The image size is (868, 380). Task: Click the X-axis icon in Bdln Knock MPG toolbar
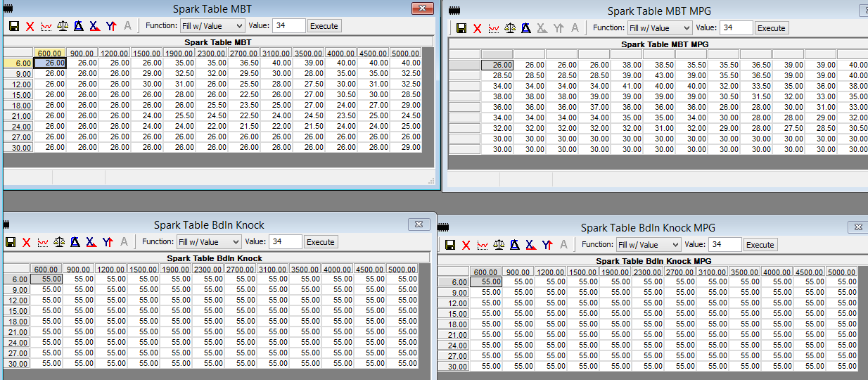(530, 245)
